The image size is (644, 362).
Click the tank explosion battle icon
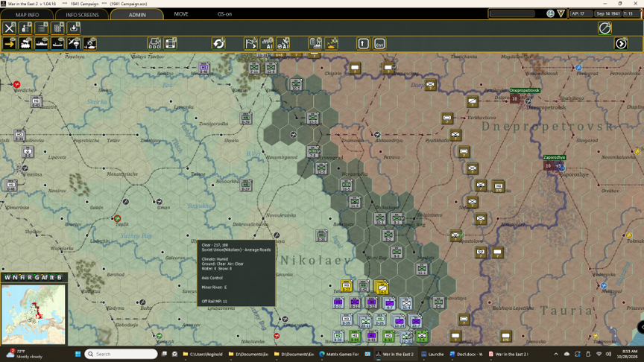pyautogui.click(x=332, y=43)
